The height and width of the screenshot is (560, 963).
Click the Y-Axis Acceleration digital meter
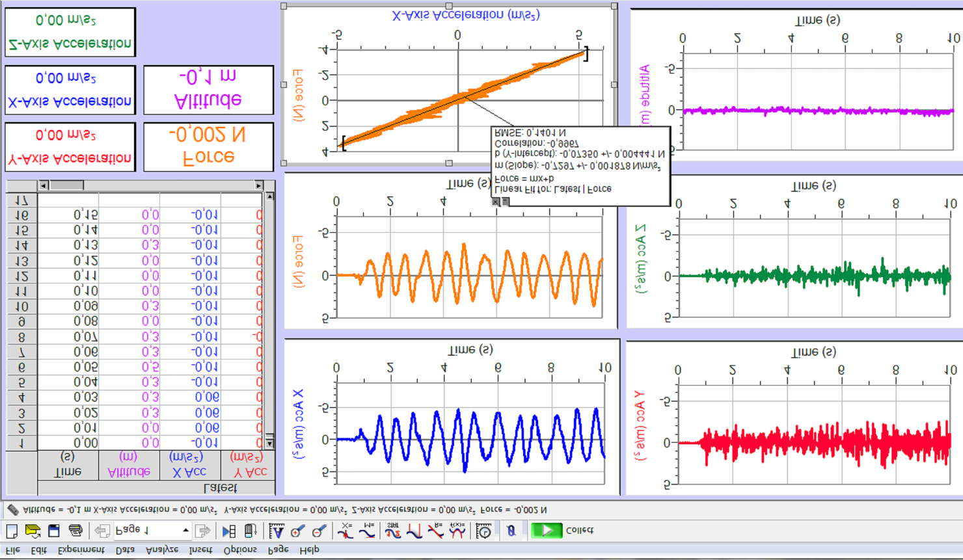[70, 147]
